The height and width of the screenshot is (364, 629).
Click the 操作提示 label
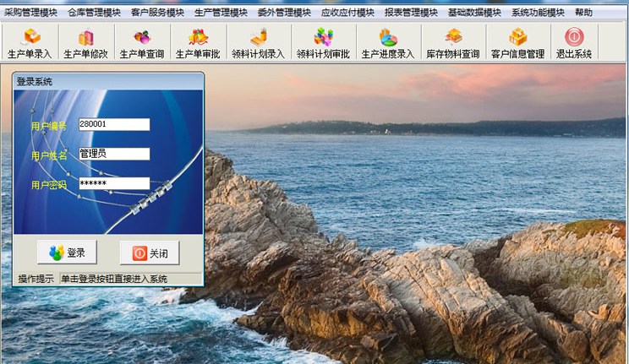click(x=36, y=279)
